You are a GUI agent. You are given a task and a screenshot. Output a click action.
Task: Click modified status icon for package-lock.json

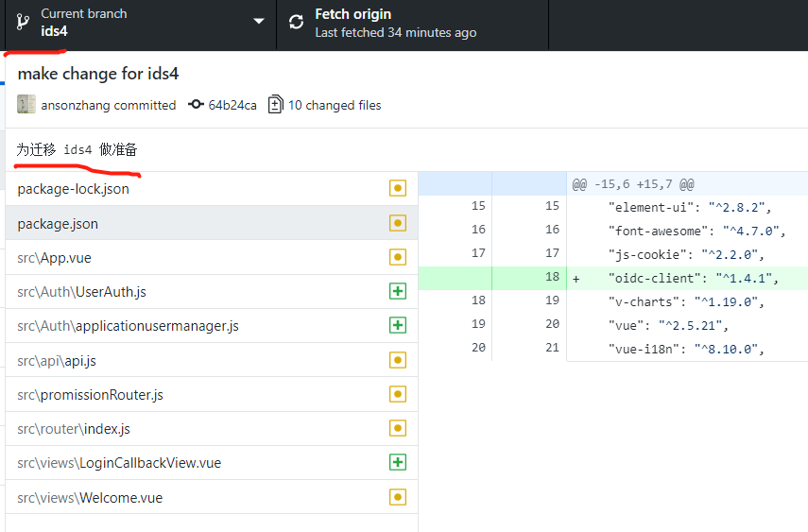click(x=397, y=188)
